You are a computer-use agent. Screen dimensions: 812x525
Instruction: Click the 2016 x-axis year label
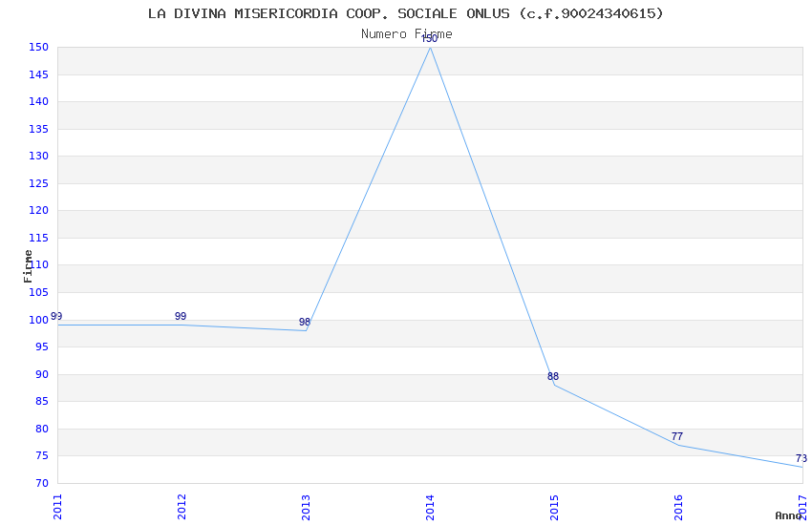pyautogui.click(x=678, y=507)
